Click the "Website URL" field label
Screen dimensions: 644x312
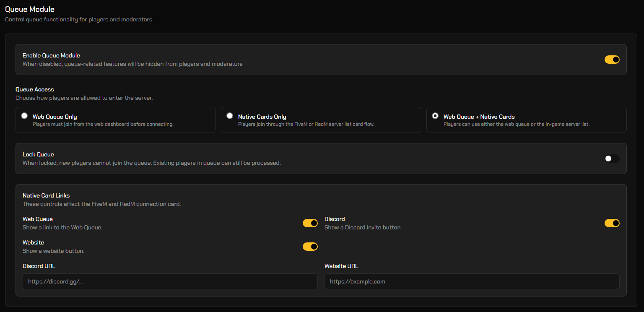pos(341,266)
